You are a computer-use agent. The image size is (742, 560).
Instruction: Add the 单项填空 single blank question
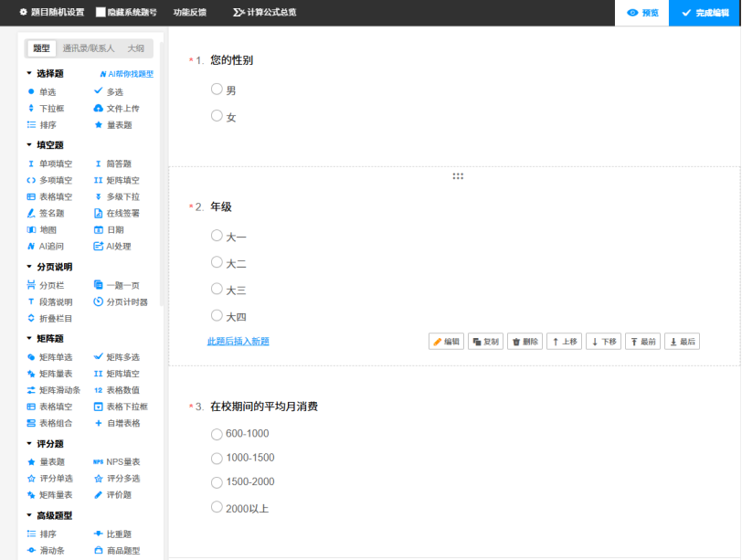[49, 164]
